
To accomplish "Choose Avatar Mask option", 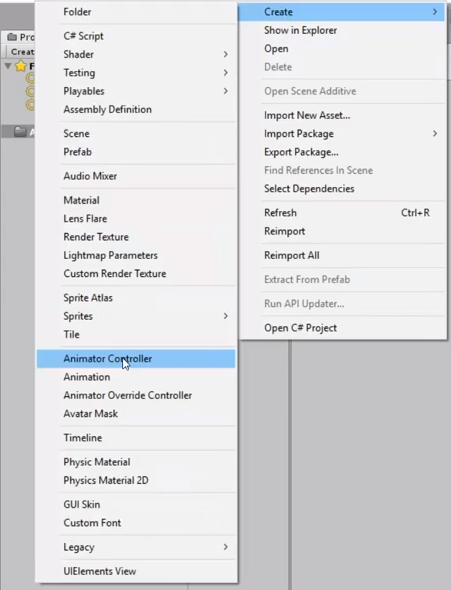I will click(x=136, y=414).
